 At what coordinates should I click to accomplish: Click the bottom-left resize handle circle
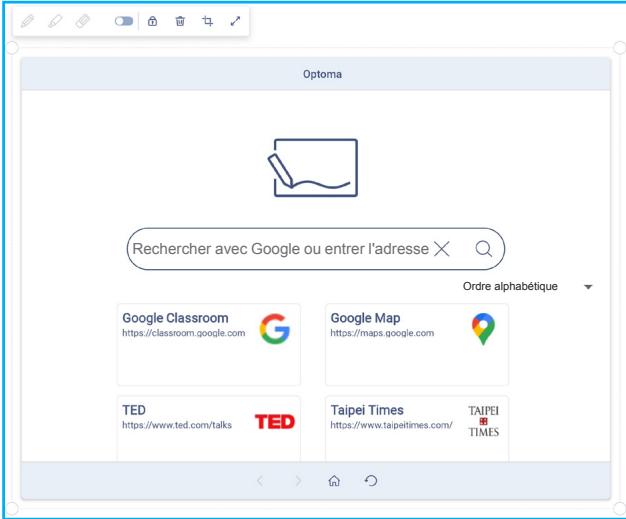pyautogui.click(x=12, y=508)
